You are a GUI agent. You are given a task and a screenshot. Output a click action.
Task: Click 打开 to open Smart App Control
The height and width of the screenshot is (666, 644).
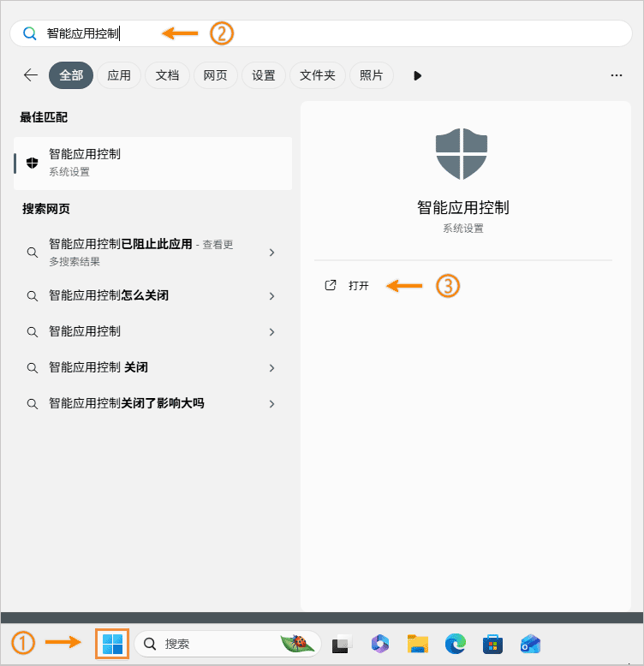(358, 286)
